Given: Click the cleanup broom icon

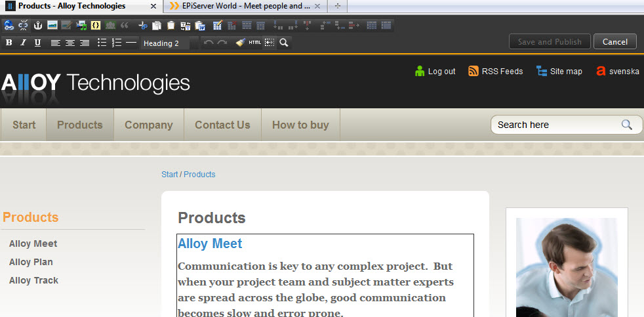Looking at the screenshot, I should tap(241, 43).
